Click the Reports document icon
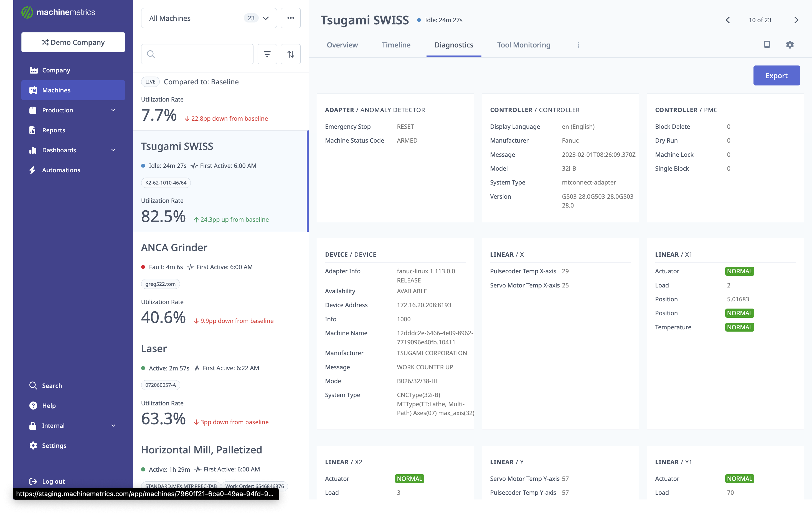Screen dimensions: 812x515 point(33,130)
